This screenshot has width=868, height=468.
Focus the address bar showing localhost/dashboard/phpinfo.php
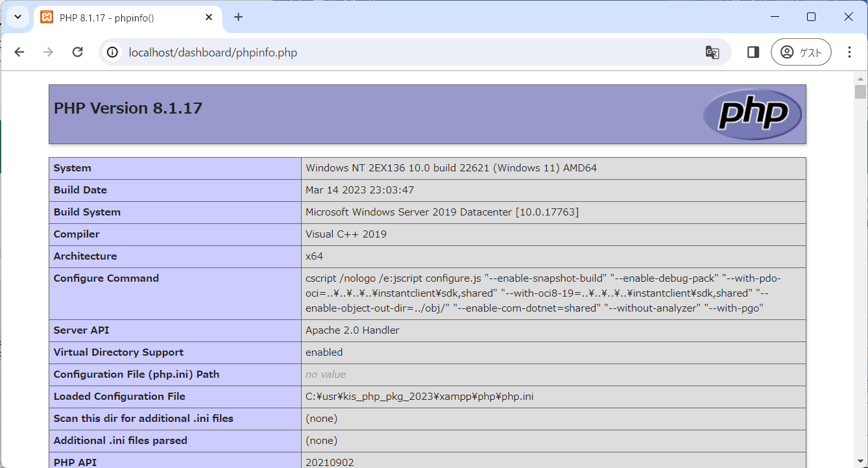point(389,53)
